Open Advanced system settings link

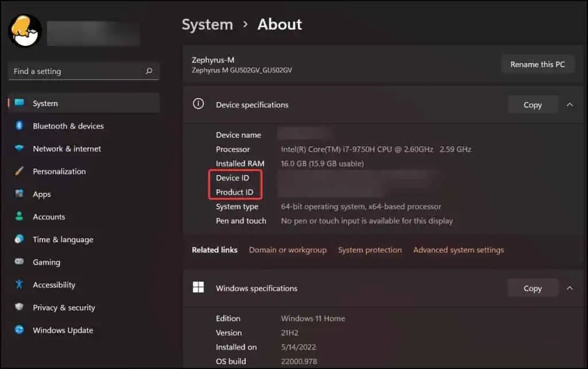(x=458, y=250)
